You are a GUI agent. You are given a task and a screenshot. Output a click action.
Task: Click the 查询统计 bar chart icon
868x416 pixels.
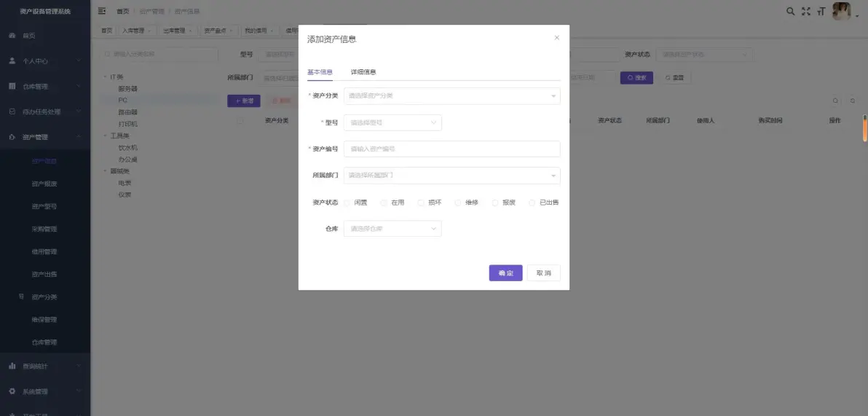point(12,366)
